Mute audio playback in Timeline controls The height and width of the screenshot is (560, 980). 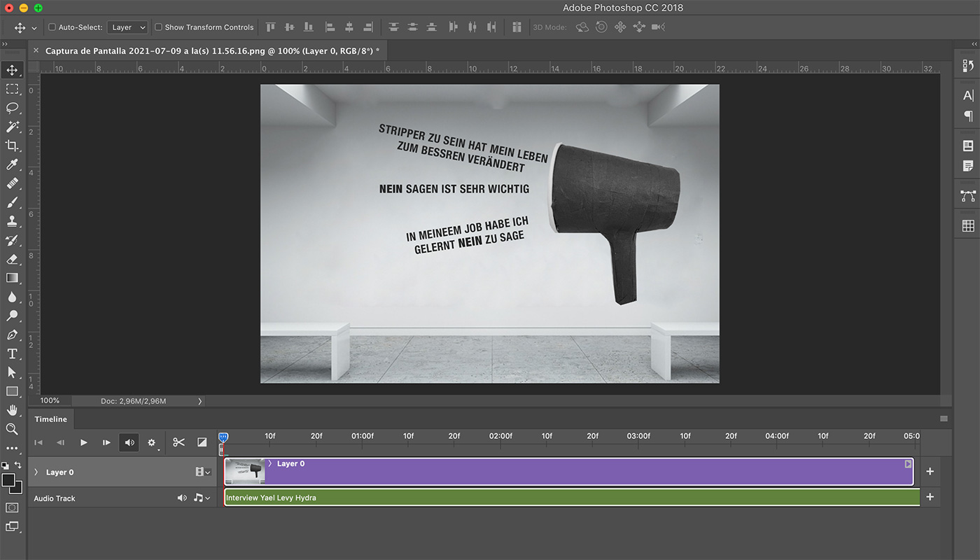pyautogui.click(x=129, y=442)
